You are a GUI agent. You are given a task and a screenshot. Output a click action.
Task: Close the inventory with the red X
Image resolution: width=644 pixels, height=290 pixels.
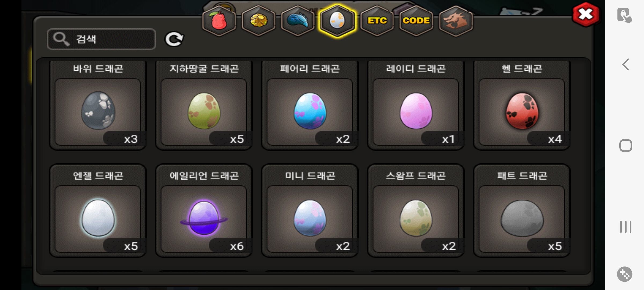pos(586,15)
